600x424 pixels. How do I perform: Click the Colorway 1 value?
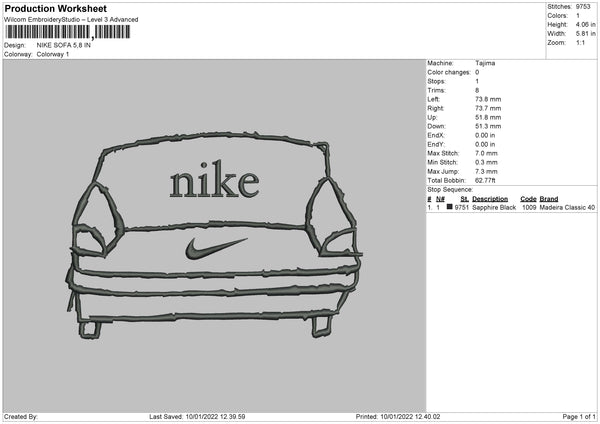(x=53, y=54)
